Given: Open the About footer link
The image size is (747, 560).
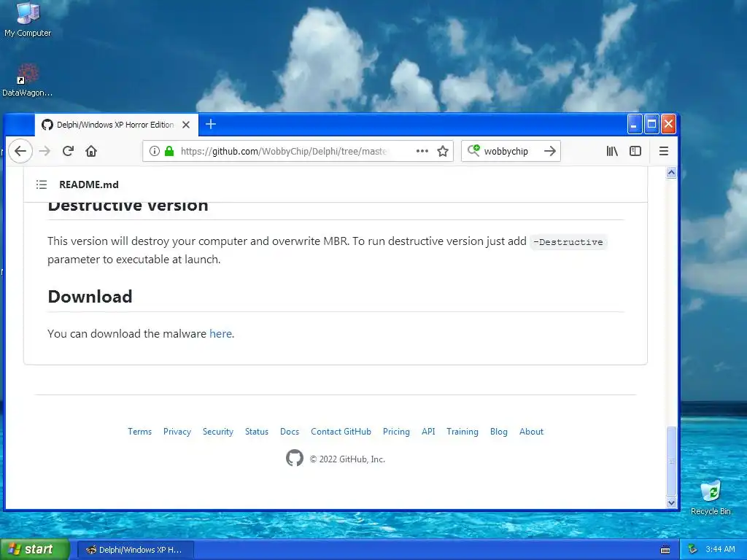Looking at the screenshot, I should tap(531, 432).
